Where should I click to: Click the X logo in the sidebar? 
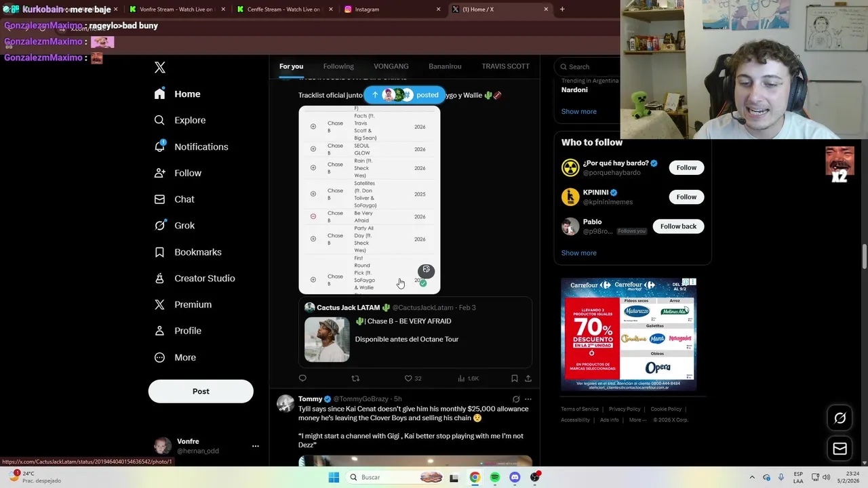pyautogui.click(x=160, y=67)
